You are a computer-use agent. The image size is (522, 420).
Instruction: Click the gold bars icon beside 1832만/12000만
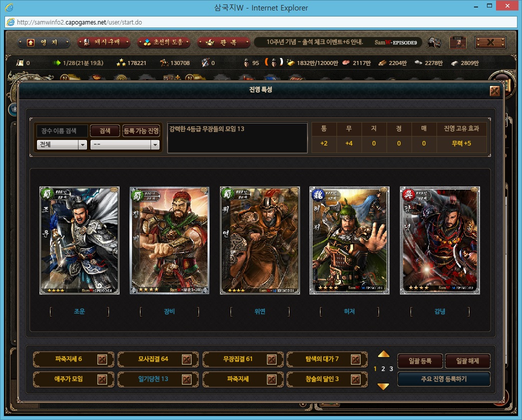pos(290,62)
